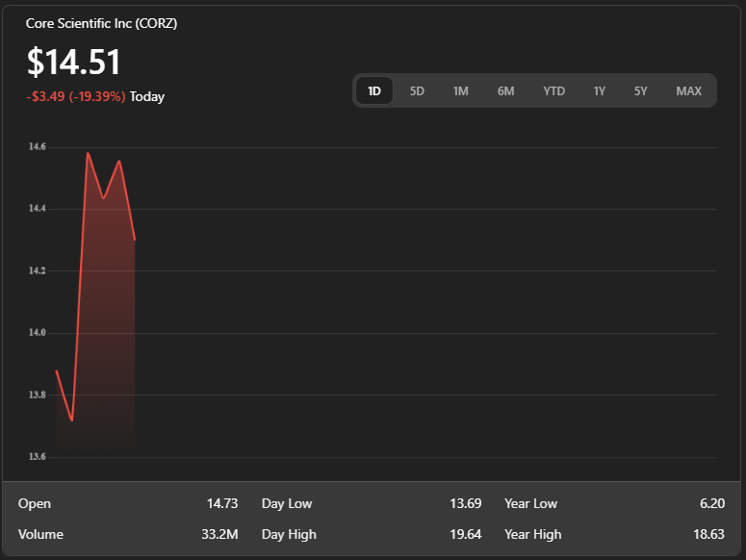The height and width of the screenshot is (560, 746).
Task: Select the YTD range option
Action: (553, 91)
